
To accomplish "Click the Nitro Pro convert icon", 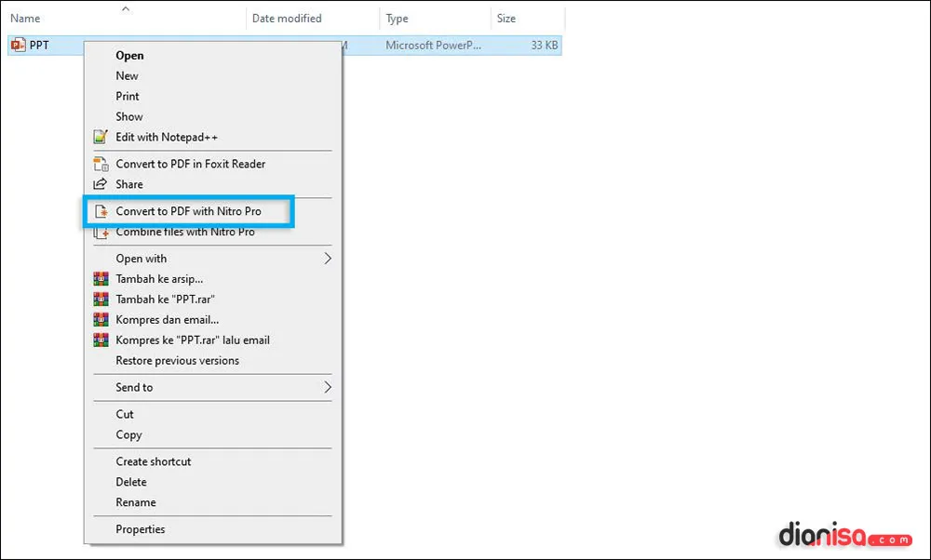I will pyautogui.click(x=101, y=211).
